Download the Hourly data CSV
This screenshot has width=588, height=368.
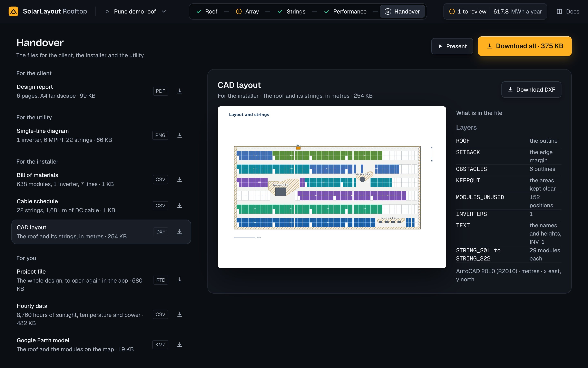click(x=179, y=314)
